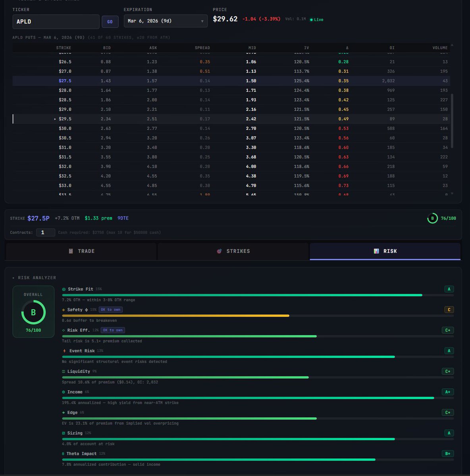Click the Risk tab chart icon
Screen dimensions: 470x476
pos(376,251)
